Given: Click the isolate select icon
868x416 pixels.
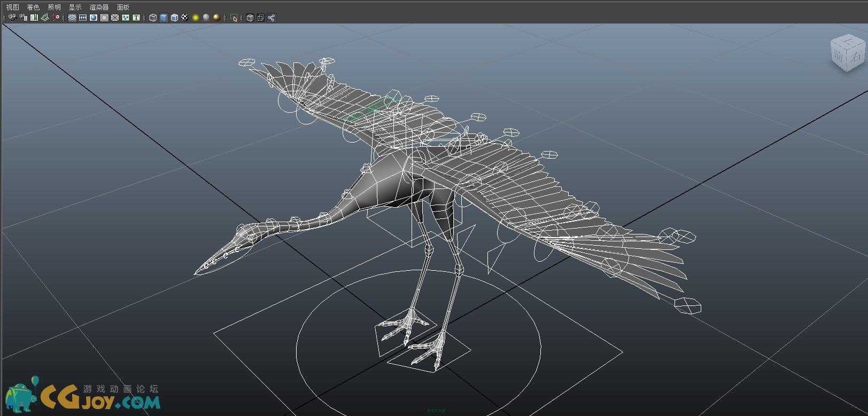Looking at the screenshot, I should point(234,18).
